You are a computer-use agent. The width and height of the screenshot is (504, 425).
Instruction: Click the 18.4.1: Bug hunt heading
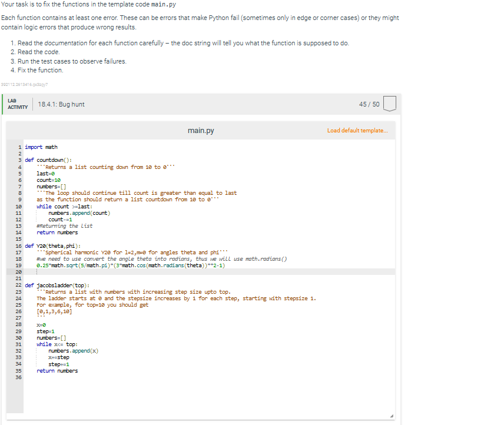point(61,104)
